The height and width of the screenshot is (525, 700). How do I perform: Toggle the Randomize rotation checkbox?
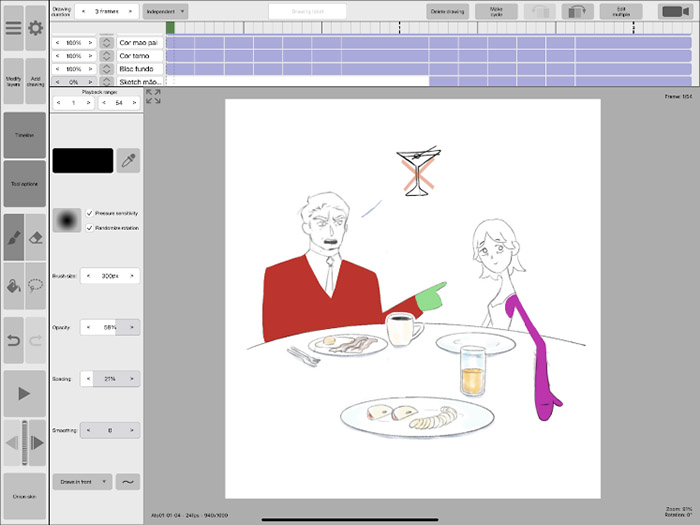pyautogui.click(x=91, y=228)
